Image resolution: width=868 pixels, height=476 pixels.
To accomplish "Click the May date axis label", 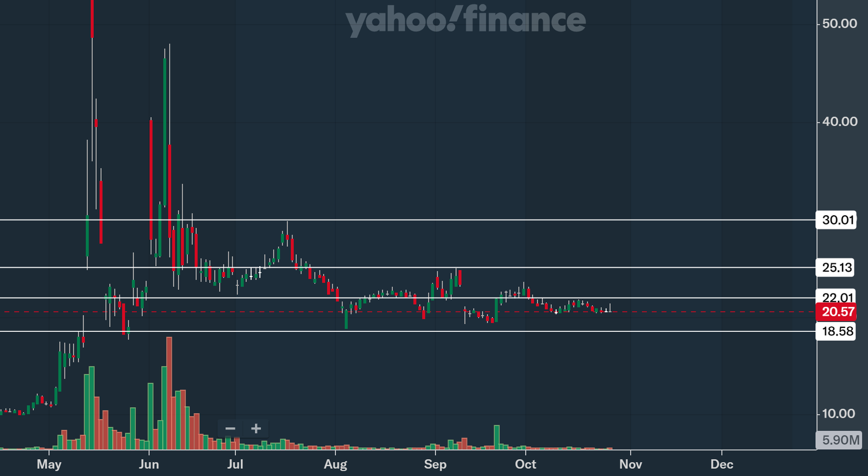I will [x=49, y=465].
